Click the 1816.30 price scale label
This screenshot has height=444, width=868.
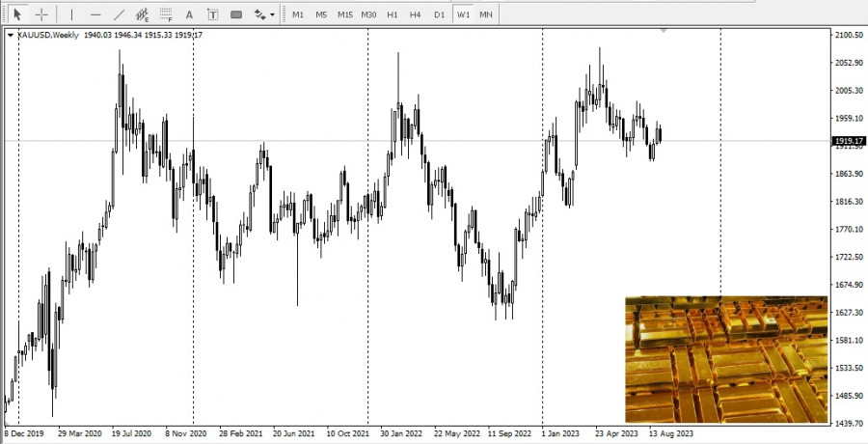point(849,201)
